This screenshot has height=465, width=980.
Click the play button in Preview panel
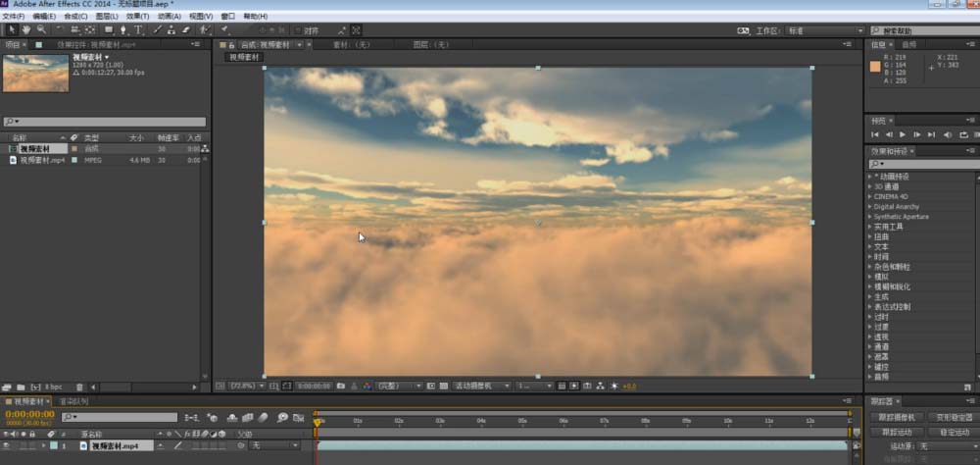(x=902, y=134)
